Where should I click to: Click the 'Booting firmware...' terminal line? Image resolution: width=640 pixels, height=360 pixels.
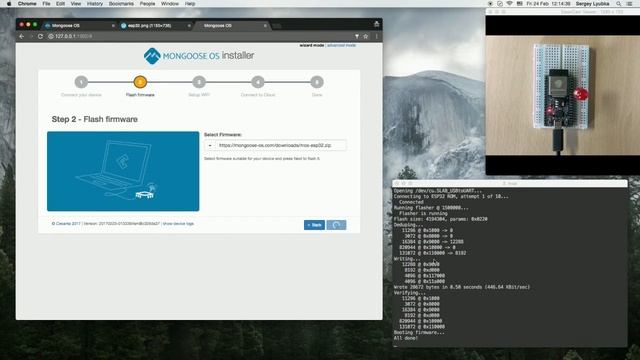coord(419,332)
